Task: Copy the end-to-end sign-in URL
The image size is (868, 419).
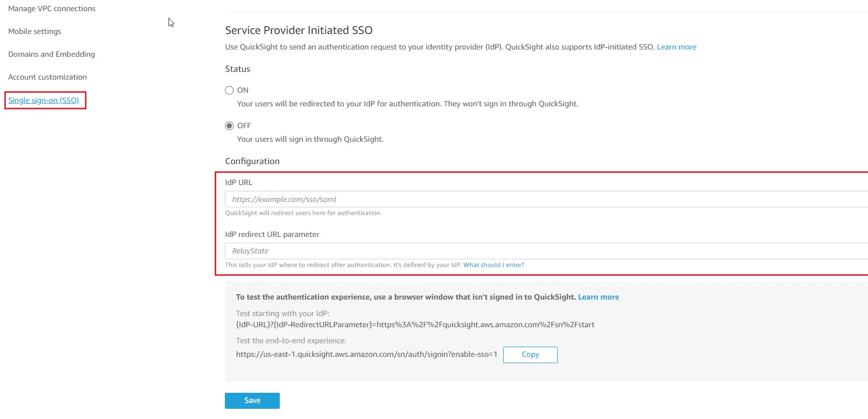Action: pyautogui.click(x=530, y=355)
